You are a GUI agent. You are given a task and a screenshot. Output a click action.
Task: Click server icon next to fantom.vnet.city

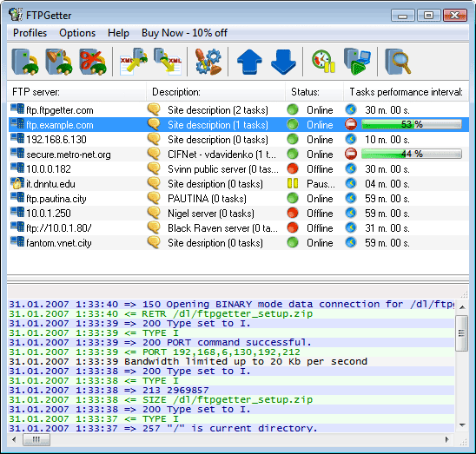[17, 242]
